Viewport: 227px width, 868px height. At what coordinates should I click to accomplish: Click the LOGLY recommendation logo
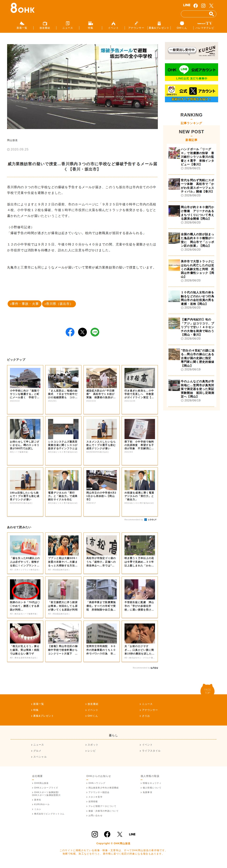(150, 520)
